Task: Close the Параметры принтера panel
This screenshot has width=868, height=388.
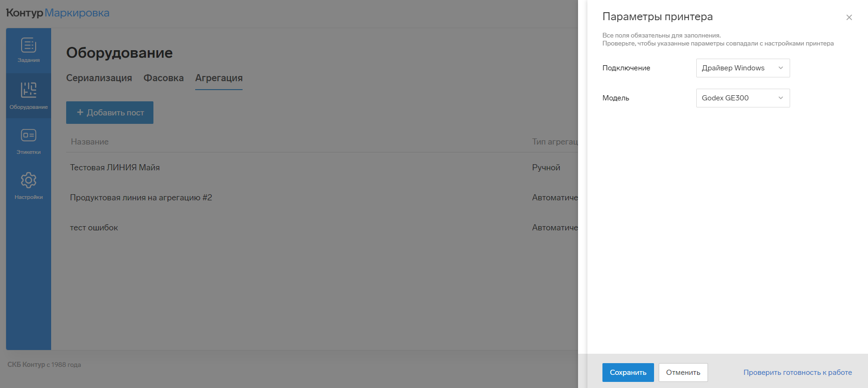Action: pos(849,17)
